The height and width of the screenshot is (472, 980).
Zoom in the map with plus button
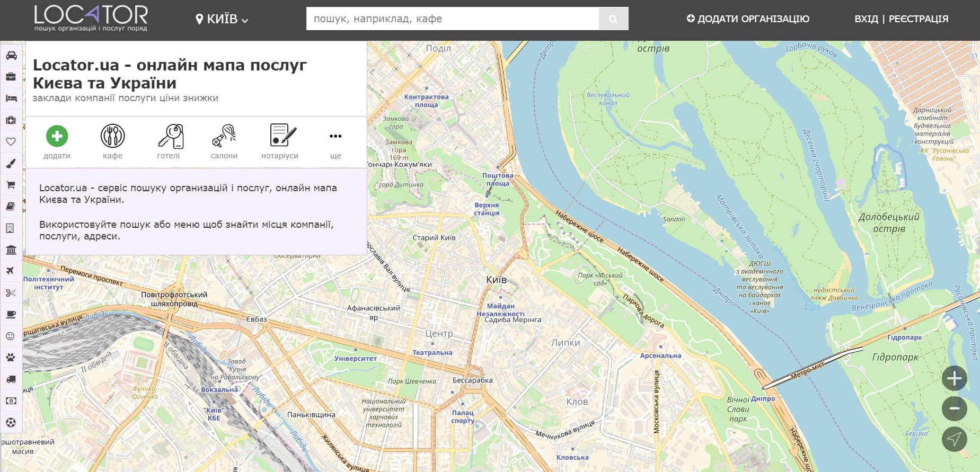(x=954, y=378)
